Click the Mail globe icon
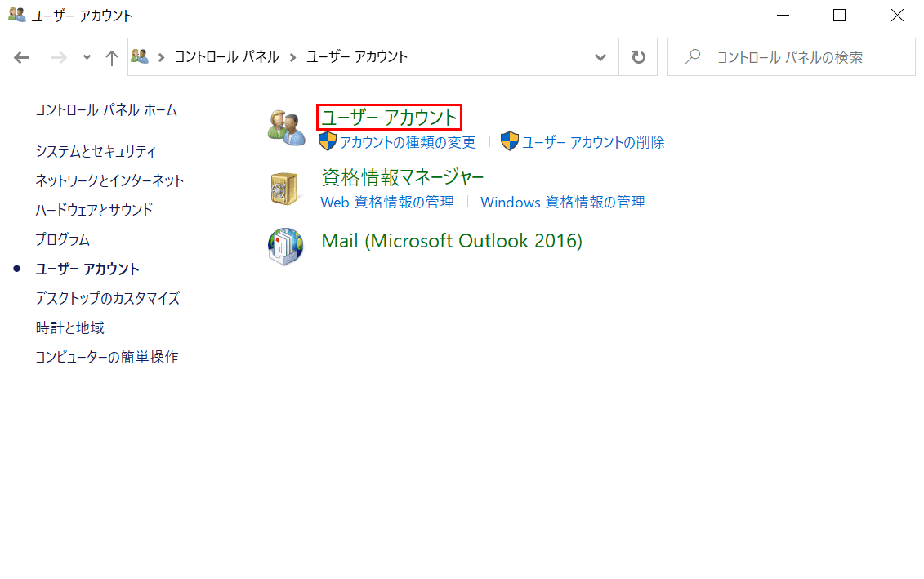This screenshot has height=579, width=924. (x=286, y=247)
